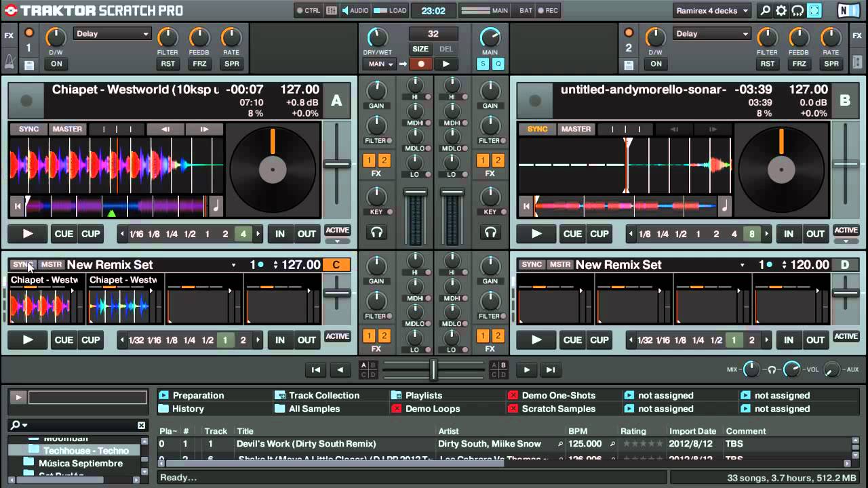
Task: Open the Delay effect dropdown on FX unit 2
Action: (712, 34)
